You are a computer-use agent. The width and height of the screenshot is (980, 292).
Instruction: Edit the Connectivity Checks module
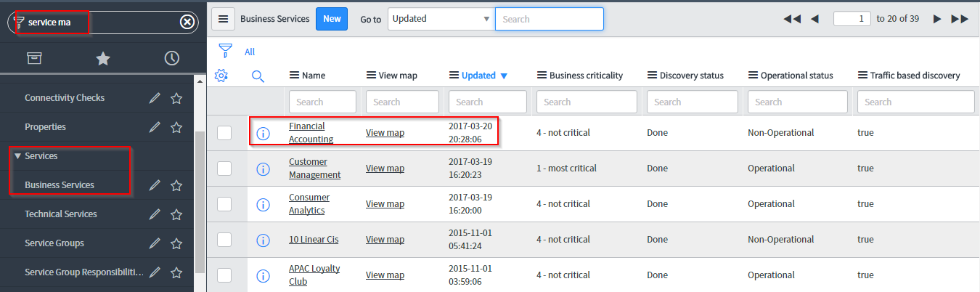[155, 98]
